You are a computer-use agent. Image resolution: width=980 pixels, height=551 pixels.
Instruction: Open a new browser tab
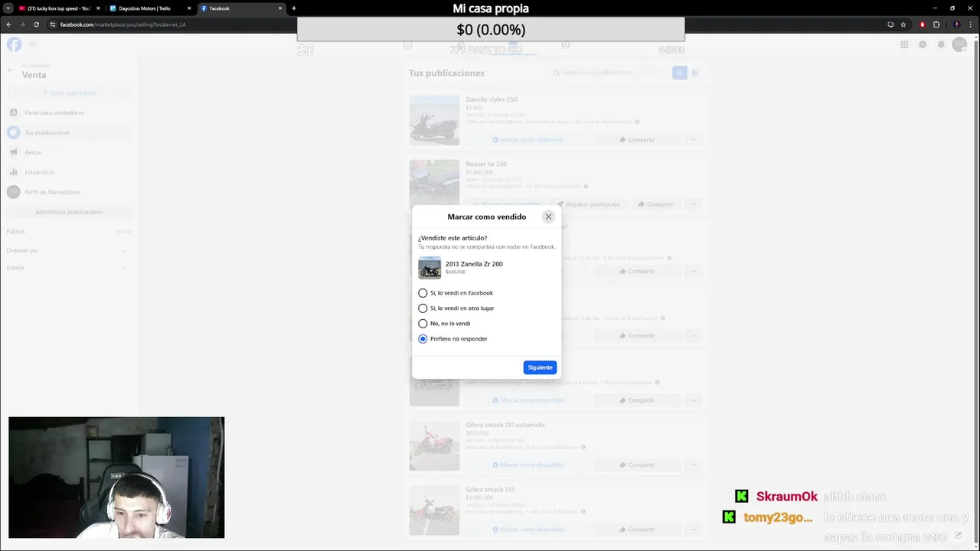click(294, 8)
